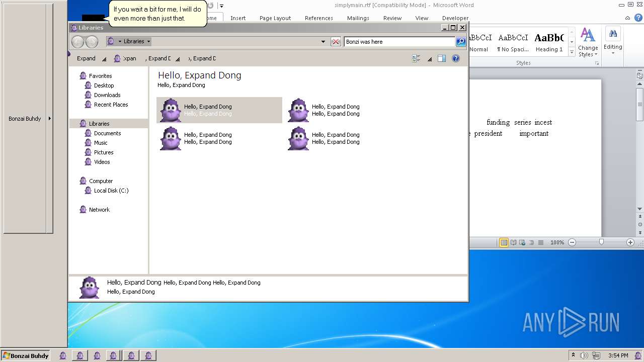The image size is (644, 362).
Task: Select Pictures in navigation pane
Action: [104, 152]
